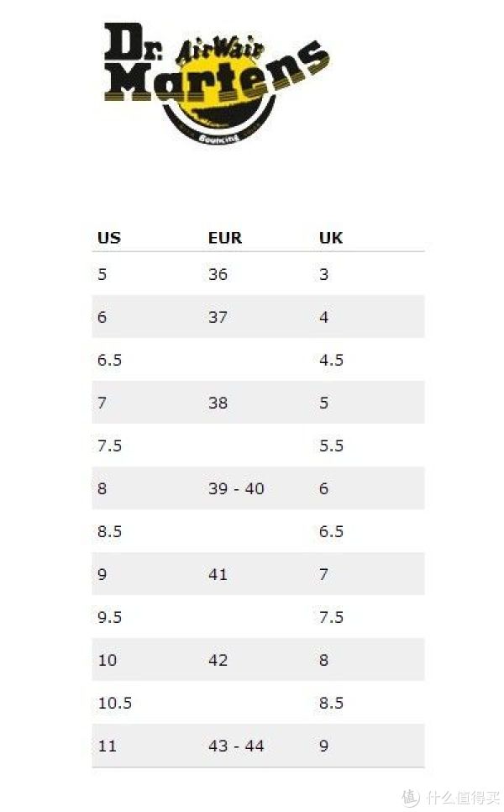504x812 pixels.
Task: Click EUR size 36 cell
Action: (218, 274)
